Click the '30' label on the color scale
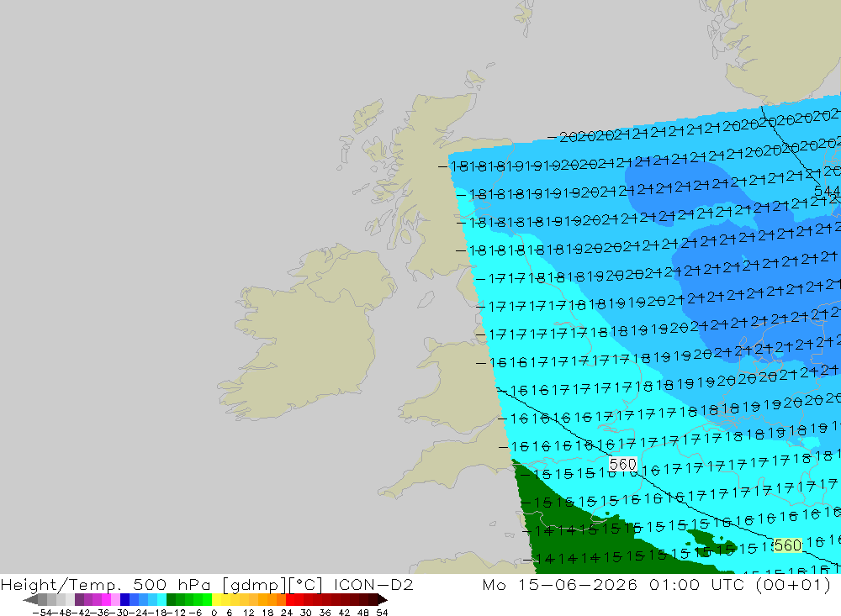Viewport: 841px width, 616px height. click(306, 613)
